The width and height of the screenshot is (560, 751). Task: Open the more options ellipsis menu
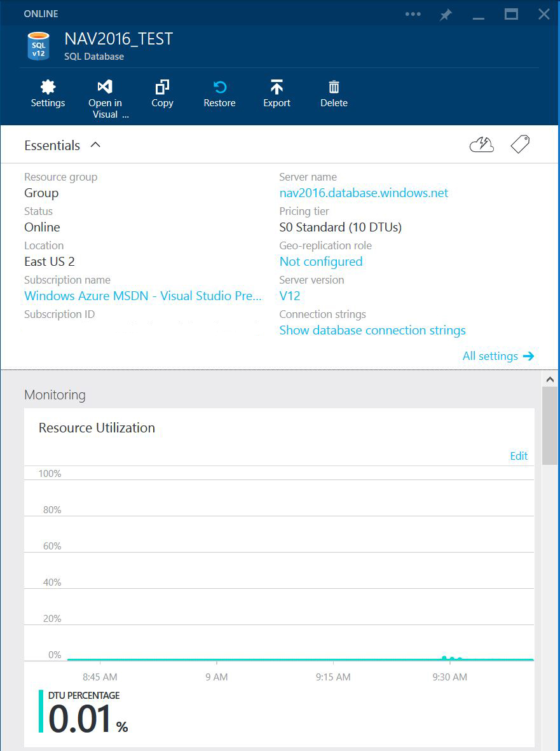coord(413,14)
